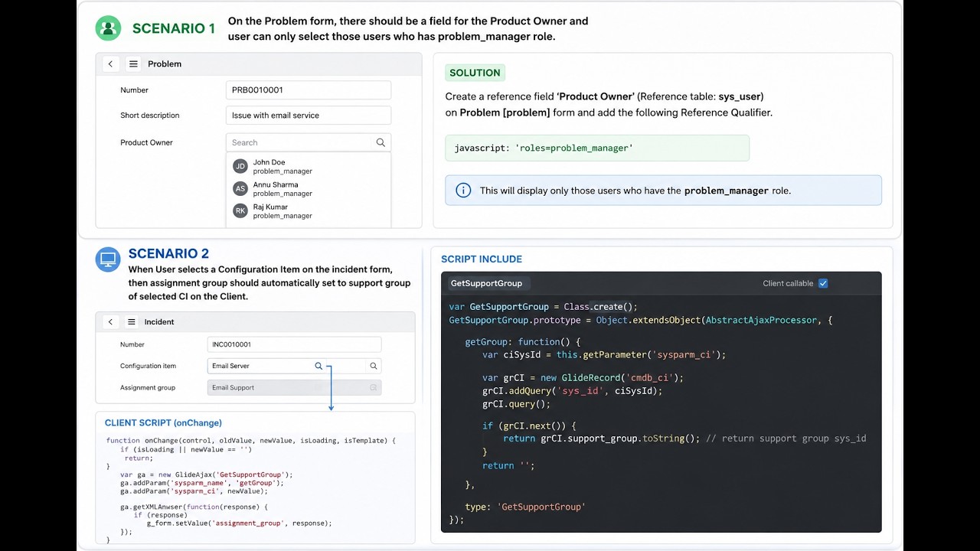Click RK avatar for Raj Kumar
This screenshot has height=551, width=980.
(240, 210)
